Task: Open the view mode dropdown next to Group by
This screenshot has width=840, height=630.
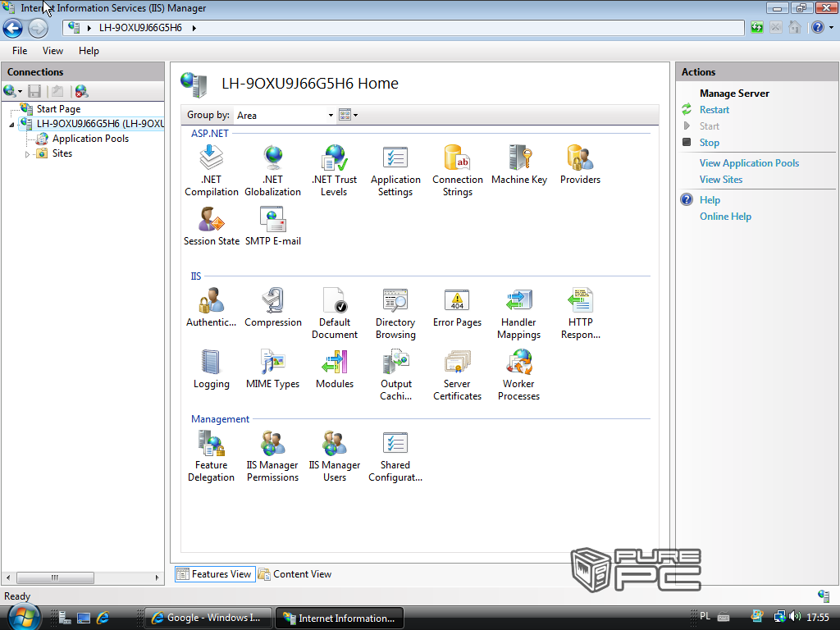Action: (x=348, y=115)
